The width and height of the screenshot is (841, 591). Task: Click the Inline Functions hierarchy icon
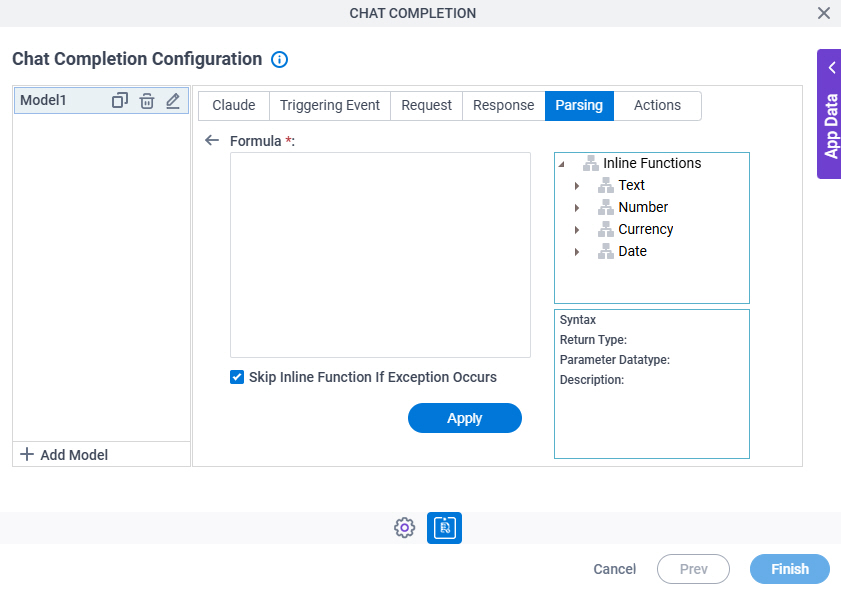click(591, 163)
